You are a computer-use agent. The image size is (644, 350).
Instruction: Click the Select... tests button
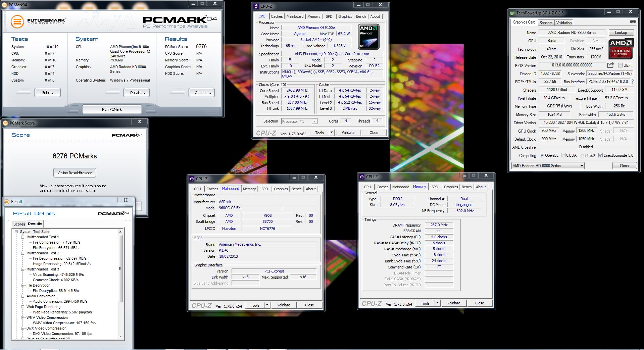click(47, 93)
